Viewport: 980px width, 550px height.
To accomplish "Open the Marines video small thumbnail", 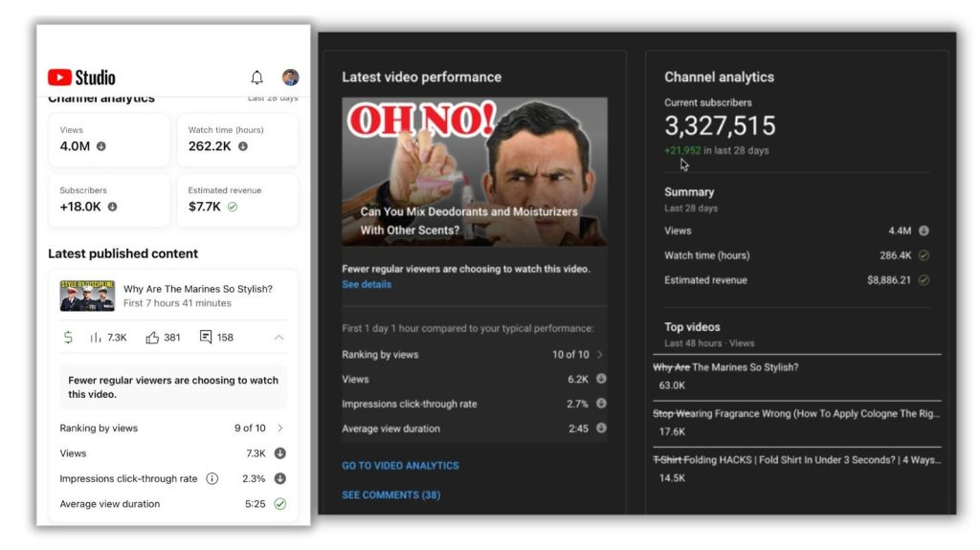I will pyautogui.click(x=87, y=296).
